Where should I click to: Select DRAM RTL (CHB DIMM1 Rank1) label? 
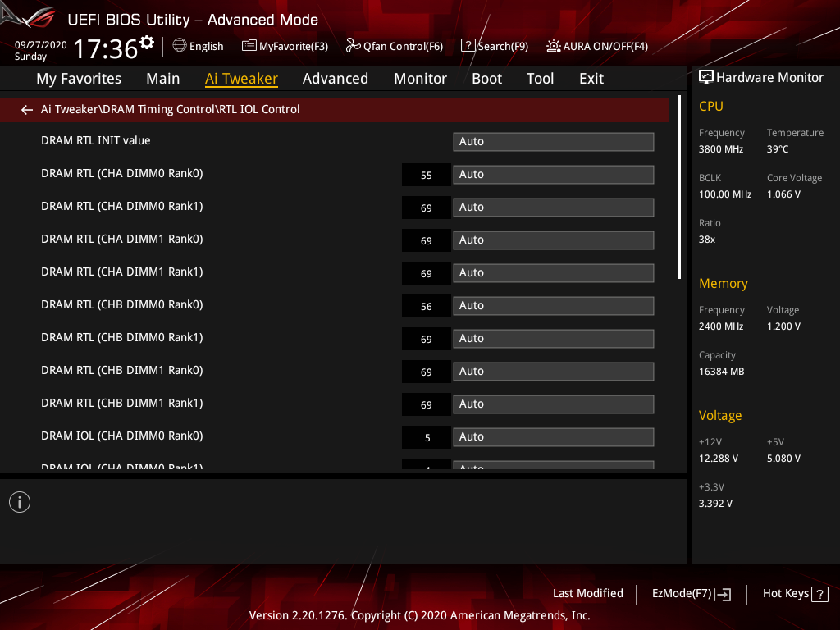click(122, 403)
